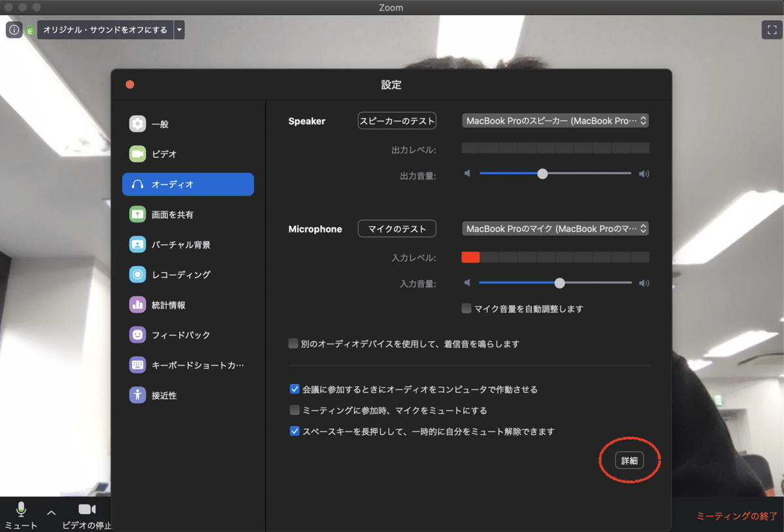Click オリジナル・サウンドをオフにする button
The height and width of the screenshot is (532, 784).
(x=105, y=30)
